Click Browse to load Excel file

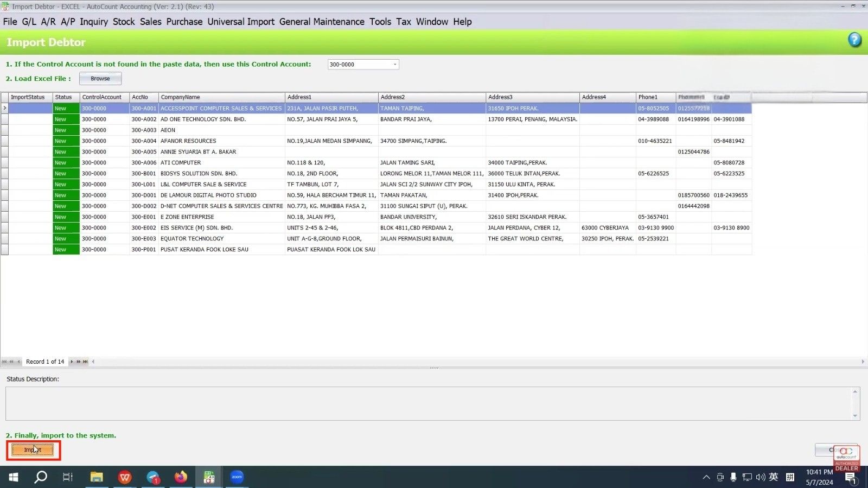pos(100,79)
